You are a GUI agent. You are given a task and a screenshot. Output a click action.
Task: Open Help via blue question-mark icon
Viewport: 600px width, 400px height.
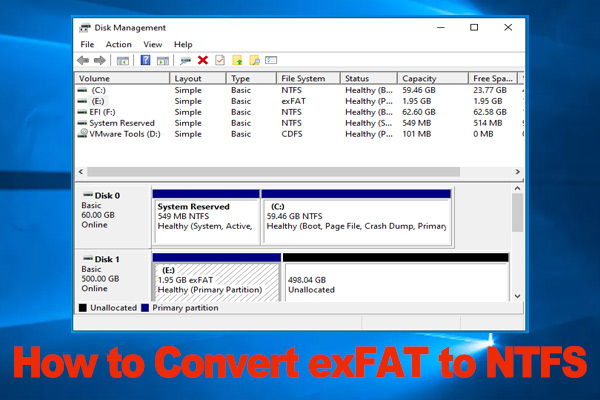[x=145, y=60]
